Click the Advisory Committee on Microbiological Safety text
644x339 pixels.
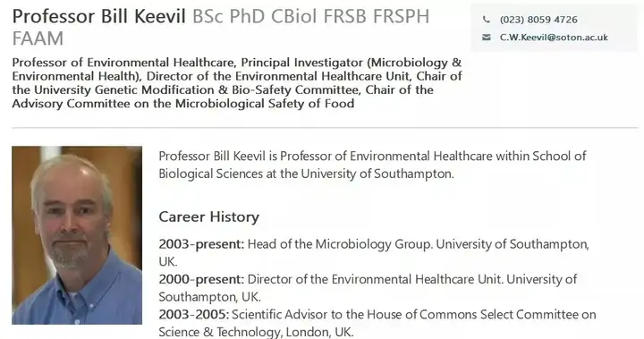click(x=182, y=104)
